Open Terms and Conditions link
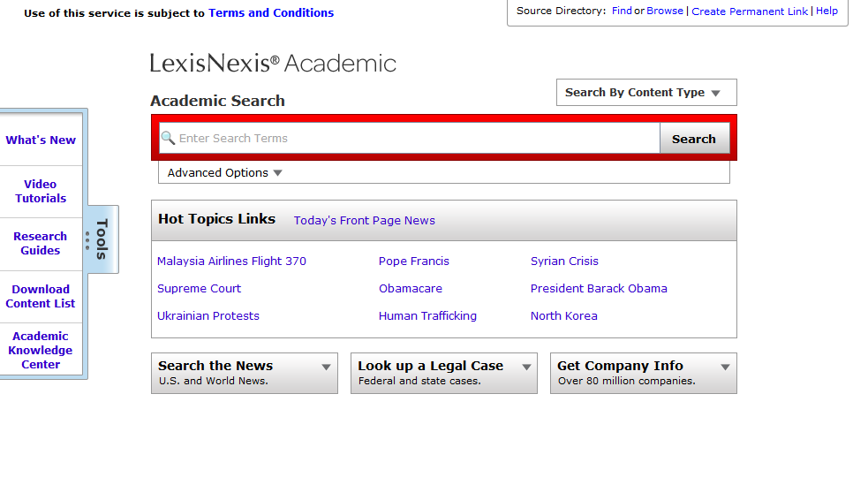The height and width of the screenshot is (485, 868). [x=271, y=13]
